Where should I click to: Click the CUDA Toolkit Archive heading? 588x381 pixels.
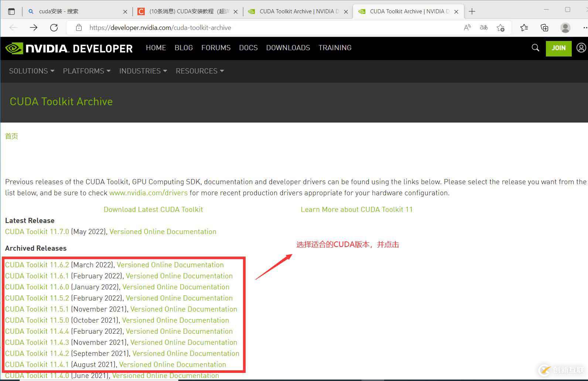(x=61, y=102)
